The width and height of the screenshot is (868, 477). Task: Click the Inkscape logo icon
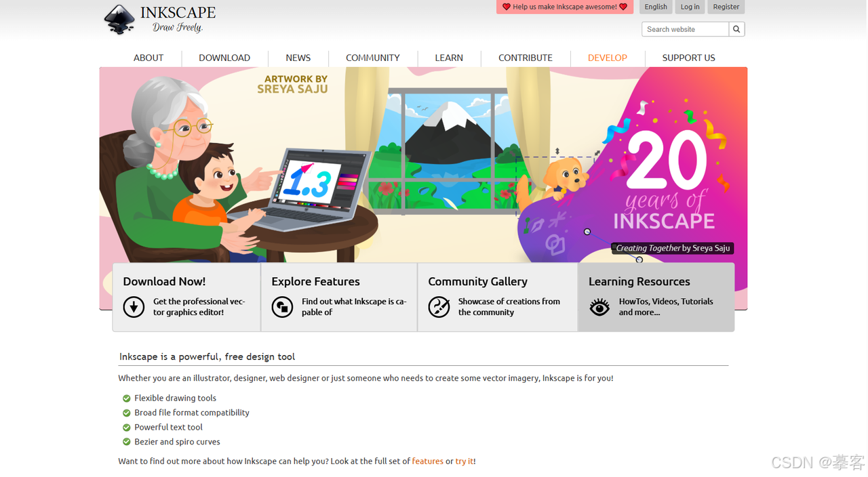pyautogui.click(x=119, y=19)
